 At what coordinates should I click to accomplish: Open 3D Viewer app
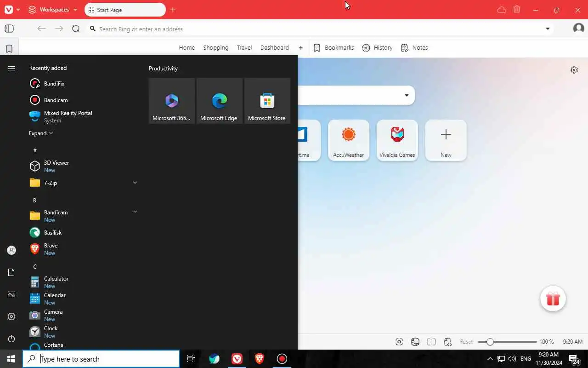[83, 166]
